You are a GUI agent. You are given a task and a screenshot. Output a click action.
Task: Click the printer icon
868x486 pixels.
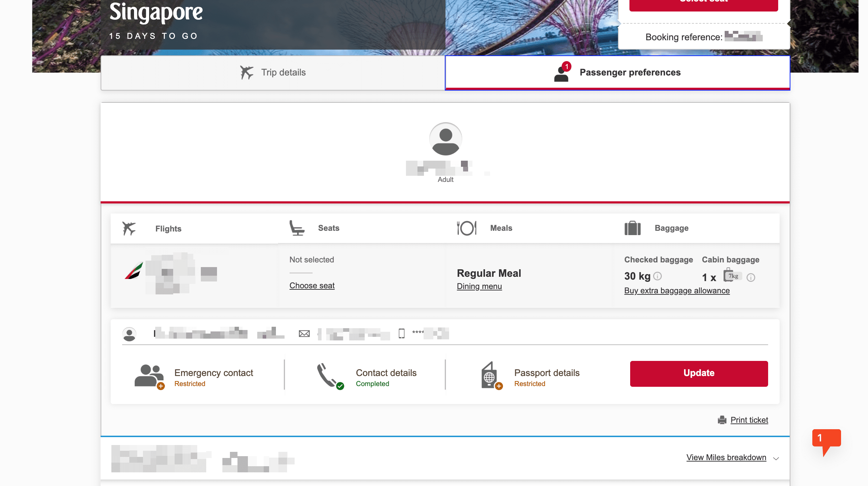click(722, 420)
